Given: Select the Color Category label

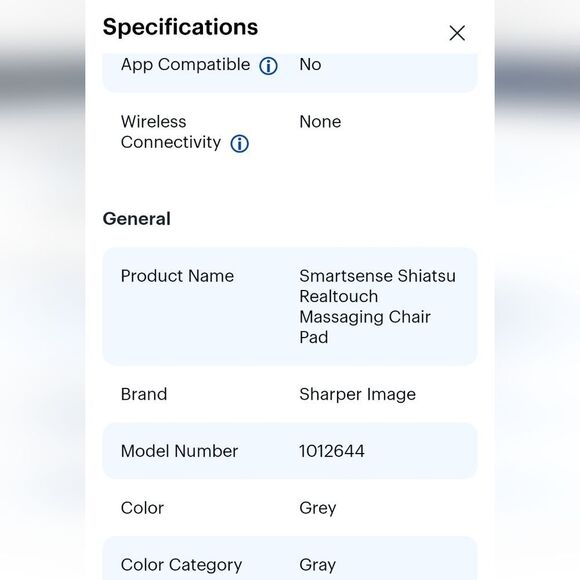Looking at the screenshot, I should pyautogui.click(x=181, y=566).
